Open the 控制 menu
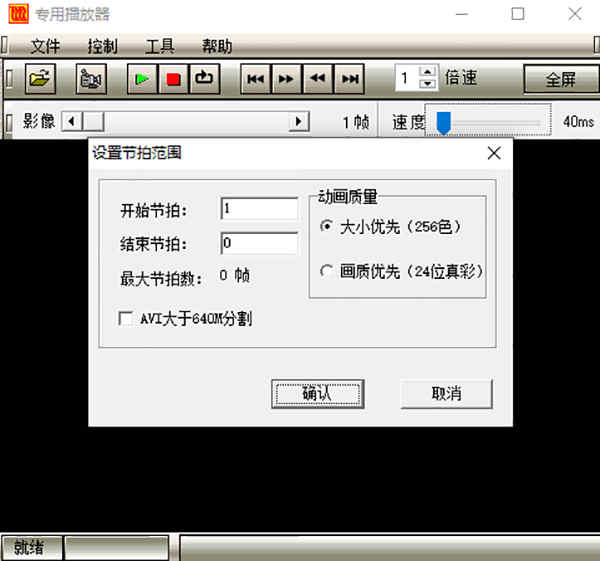Viewport: 600px width, 561px height. tap(103, 46)
